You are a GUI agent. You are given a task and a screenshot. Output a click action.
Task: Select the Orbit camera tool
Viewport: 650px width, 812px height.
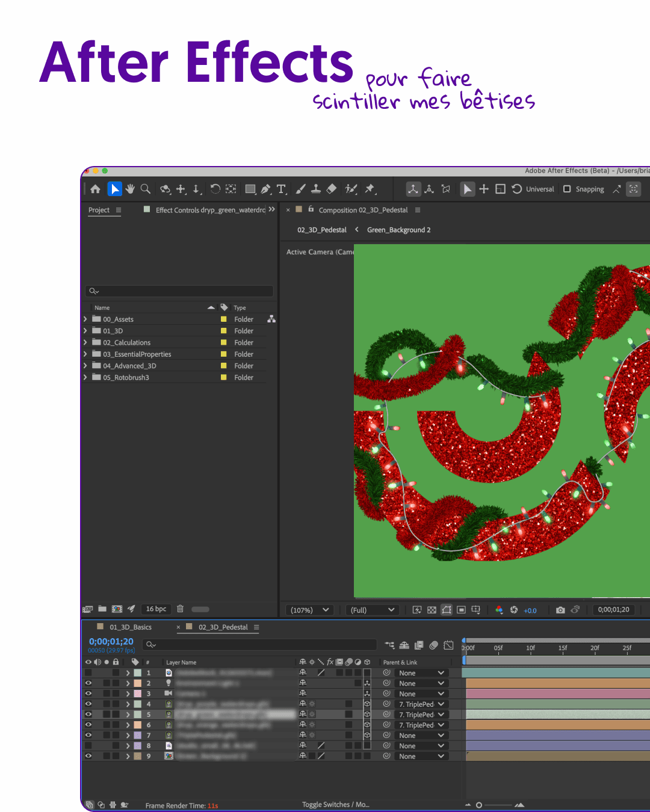coord(165,189)
